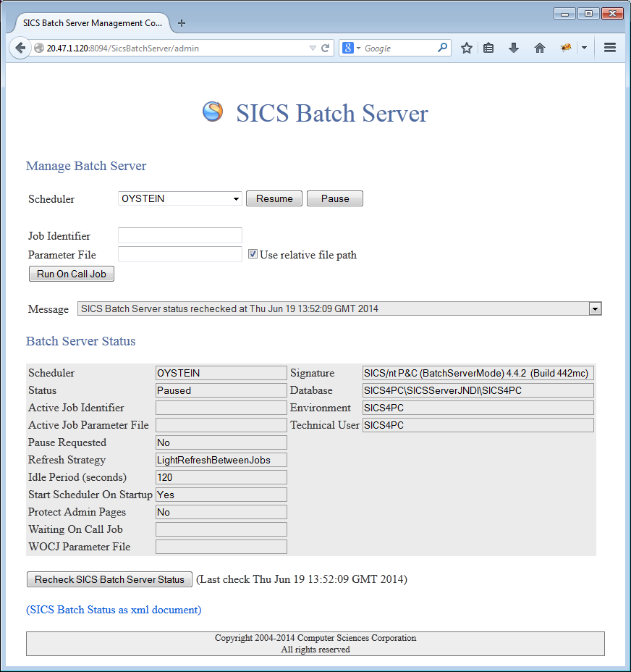Open the downloads arrow icon
This screenshot has height=672, width=631.
click(x=514, y=48)
